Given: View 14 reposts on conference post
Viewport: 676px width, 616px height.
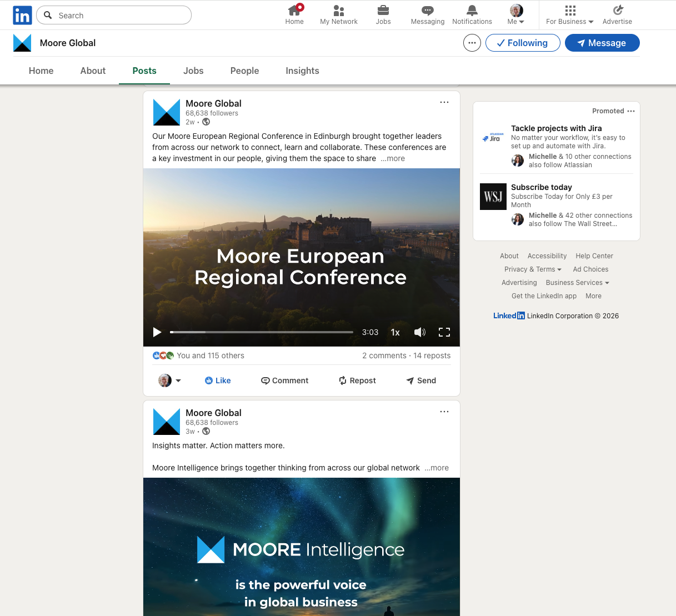Looking at the screenshot, I should [432, 355].
